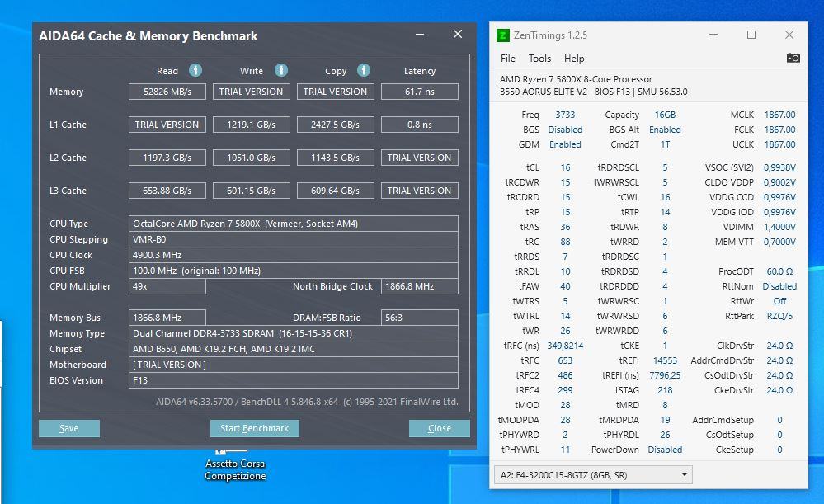Click the tCL value 16 in ZenTimings

pos(565,167)
